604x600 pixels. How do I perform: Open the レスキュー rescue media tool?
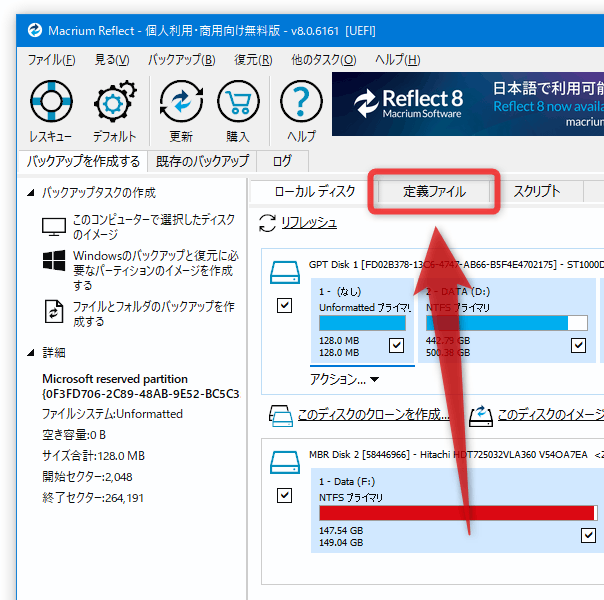51,112
